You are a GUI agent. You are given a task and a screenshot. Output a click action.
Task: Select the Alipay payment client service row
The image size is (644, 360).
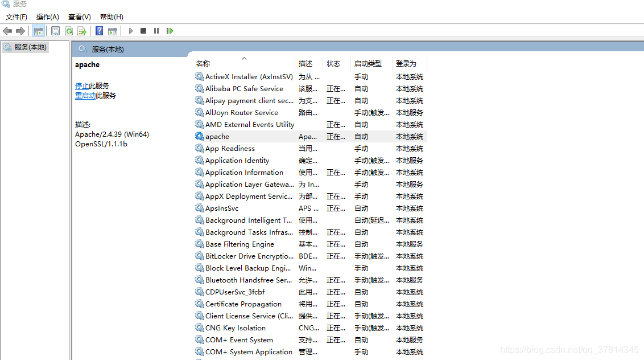click(310, 100)
